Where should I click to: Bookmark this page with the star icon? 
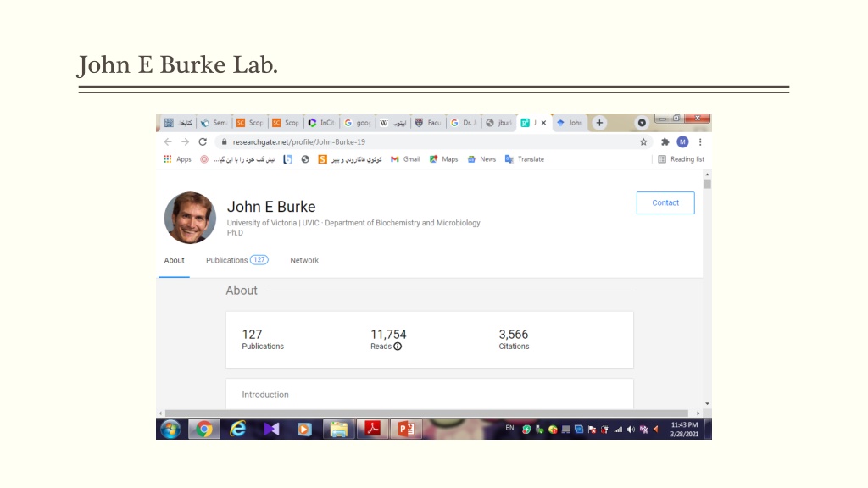click(643, 142)
